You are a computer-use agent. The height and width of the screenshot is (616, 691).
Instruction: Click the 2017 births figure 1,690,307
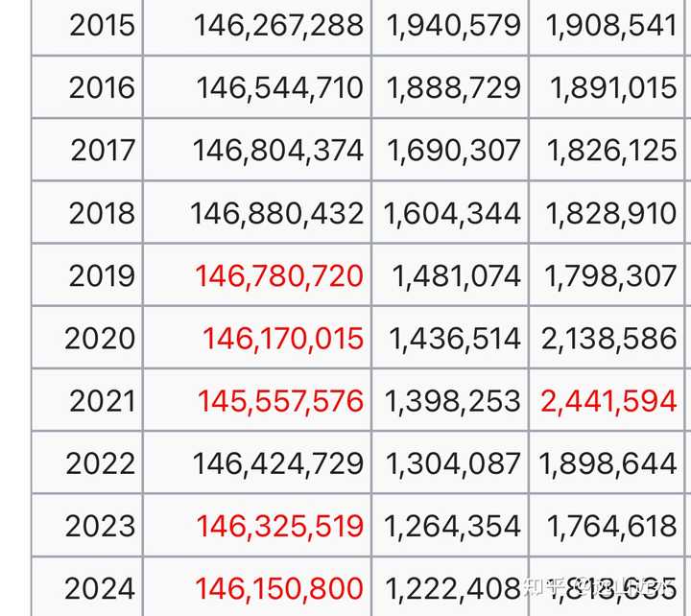pyautogui.click(x=453, y=151)
